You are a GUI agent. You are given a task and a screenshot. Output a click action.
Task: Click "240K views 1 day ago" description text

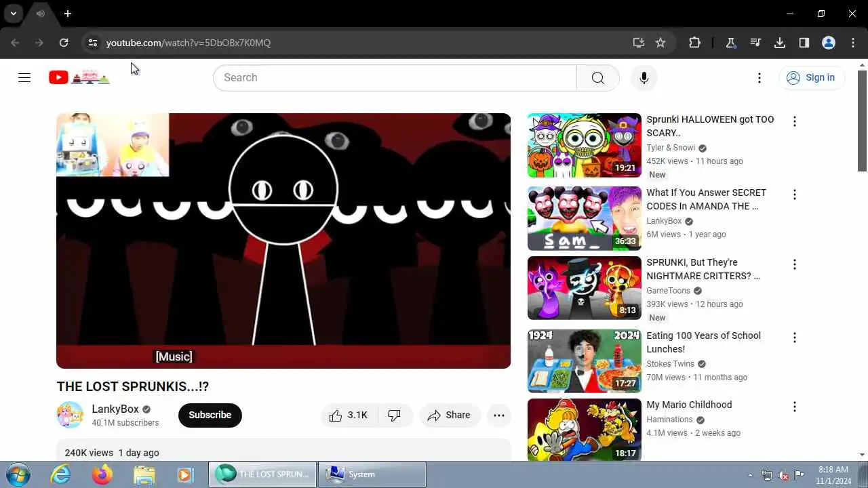point(112,453)
